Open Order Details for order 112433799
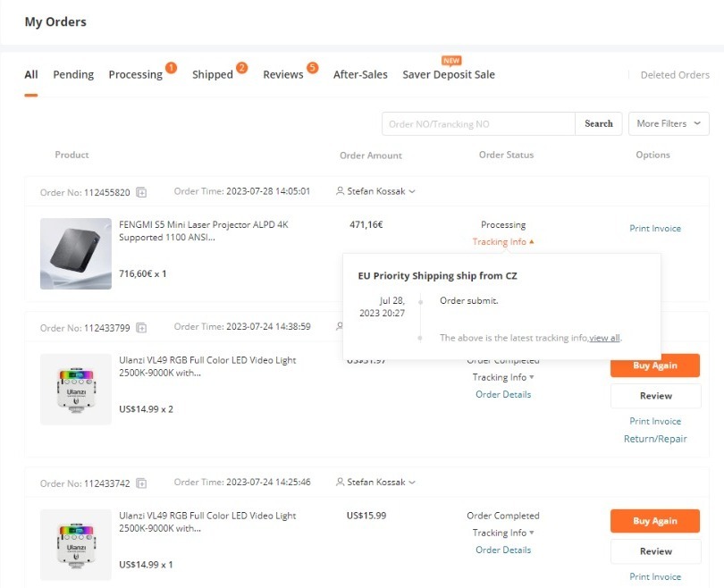Screen dimensions: 724x588 point(503,395)
